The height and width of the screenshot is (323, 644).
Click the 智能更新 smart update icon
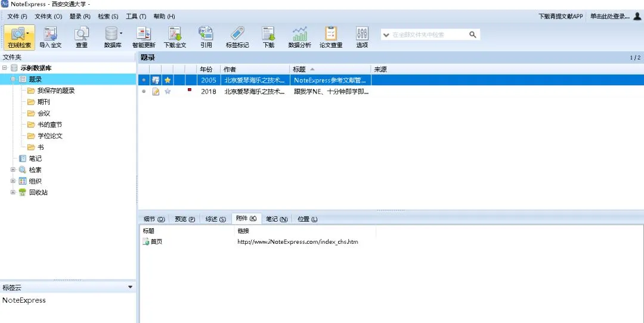tap(144, 38)
